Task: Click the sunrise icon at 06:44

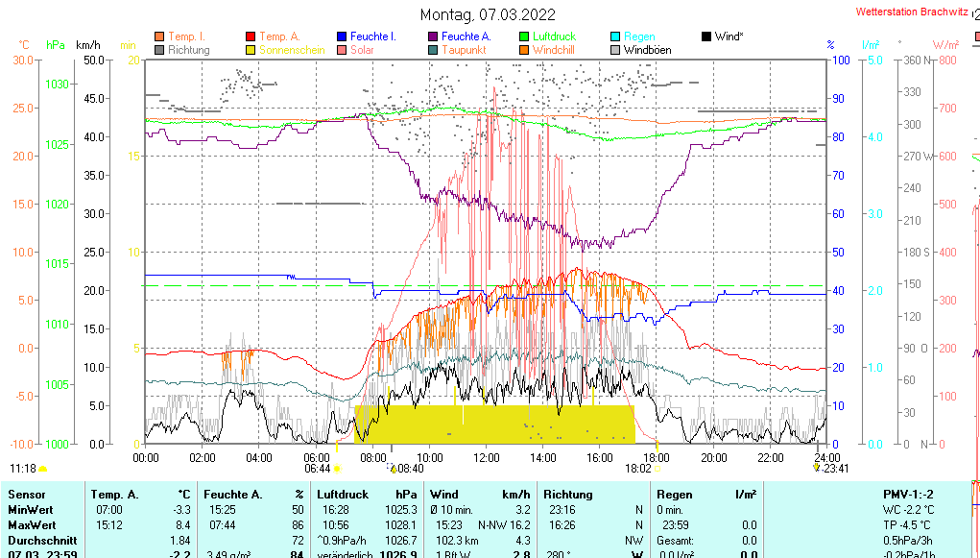Action: pyautogui.click(x=337, y=469)
